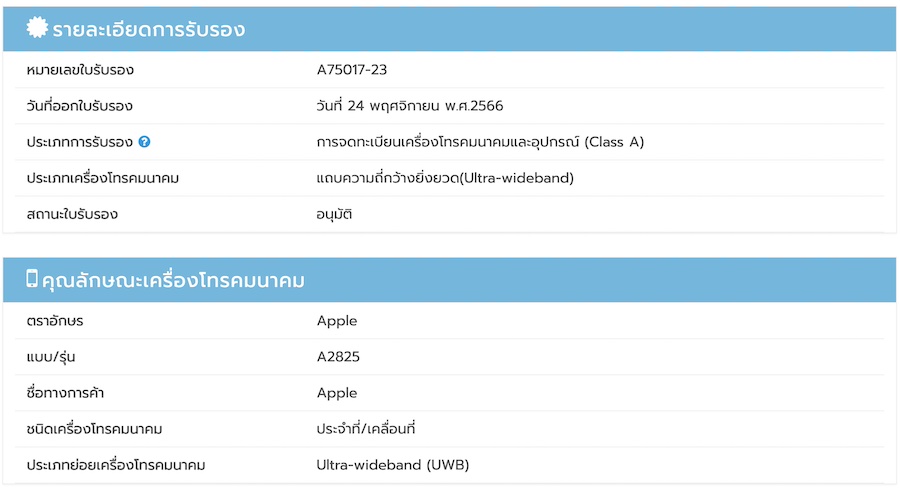Click Apple value in the ตราอักษร row

pyautogui.click(x=337, y=321)
